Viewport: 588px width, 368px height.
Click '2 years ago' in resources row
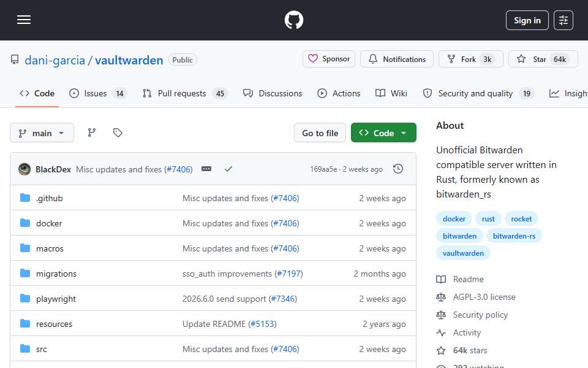coord(384,324)
